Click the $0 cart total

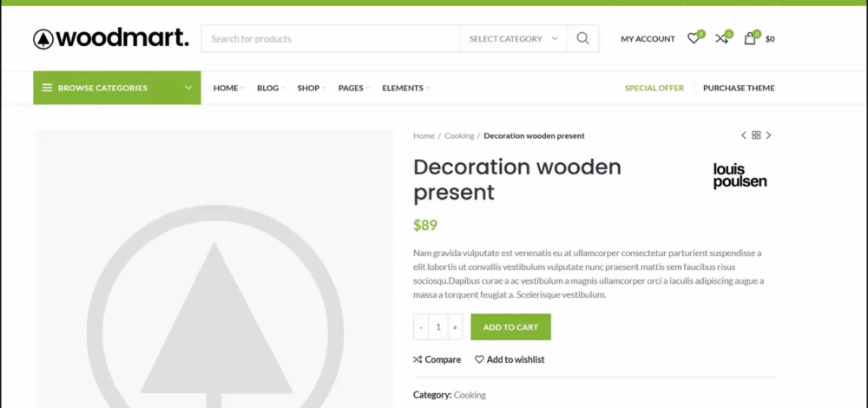pyautogui.click(x=770, y=39)
